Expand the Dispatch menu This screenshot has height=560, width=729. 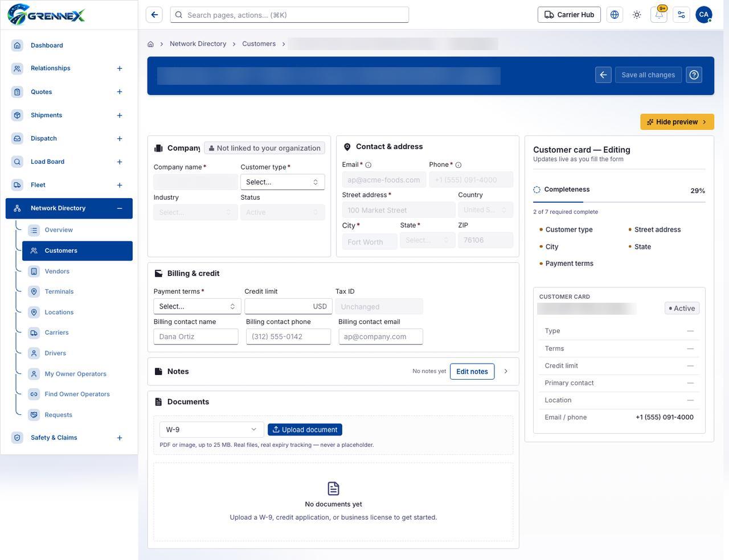coord(120,139)
